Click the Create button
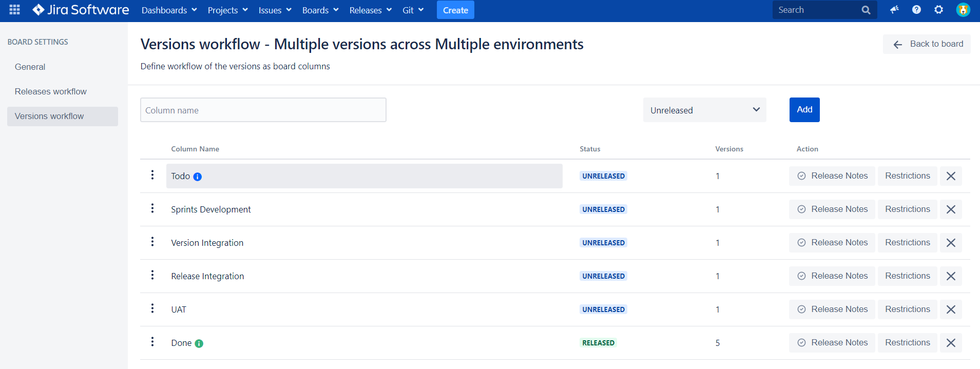Screen dimensions: 980x369 coord(455,10)
